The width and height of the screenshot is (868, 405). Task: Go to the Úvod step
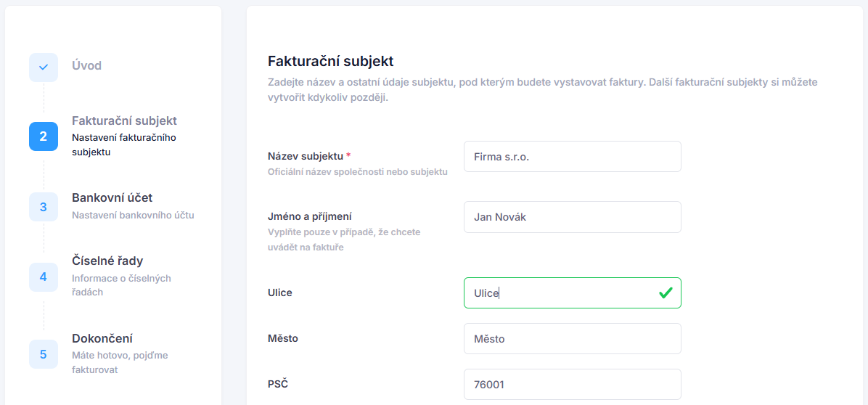point(86,66)
